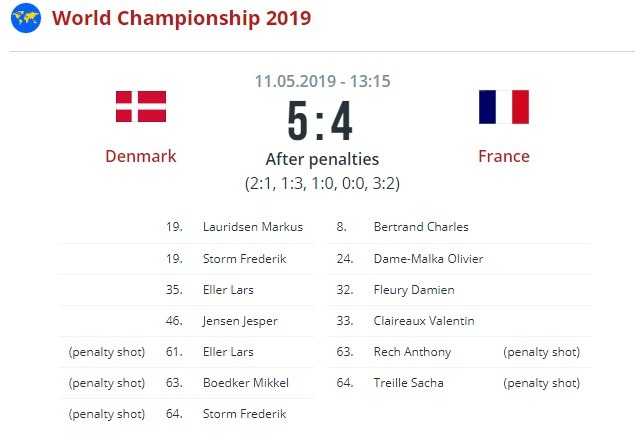Select scorer Lauridsen Markus
This screenshot has width=643, height=433.
(252, 227)
